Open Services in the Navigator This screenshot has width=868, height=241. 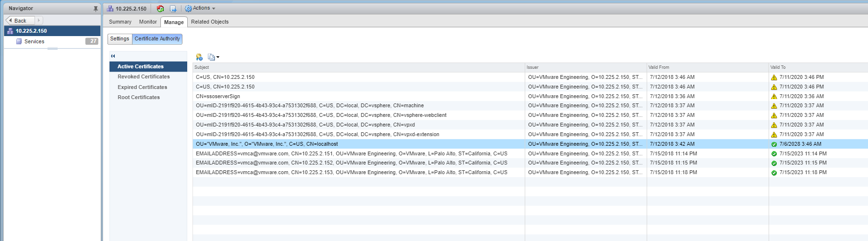(34, 41)
